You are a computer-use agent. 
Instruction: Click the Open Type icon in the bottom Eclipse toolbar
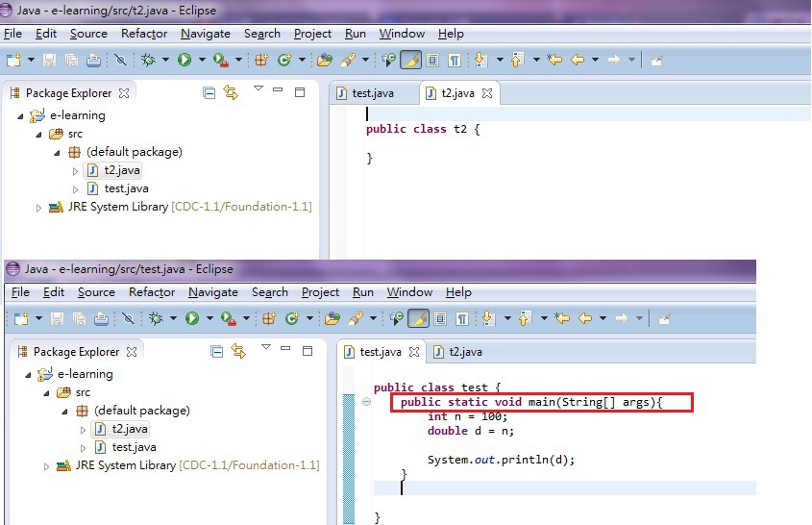click(x=332, y=318)
